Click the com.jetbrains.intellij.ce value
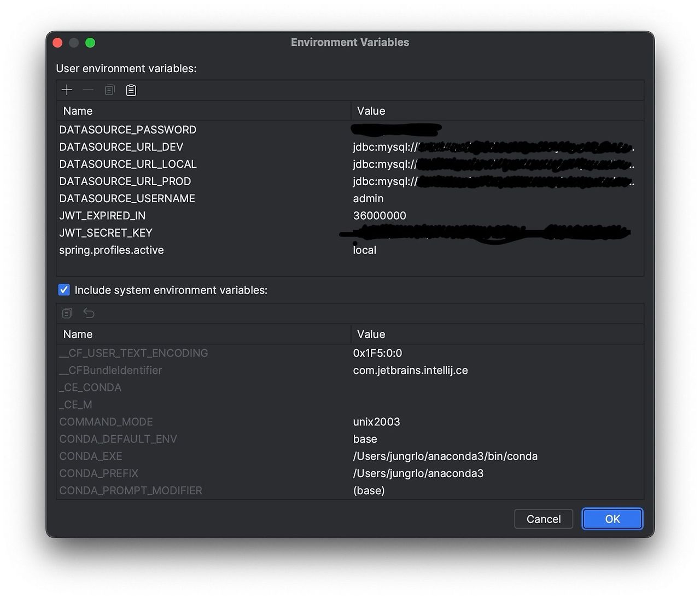Screen dimensions: 700x598 click(x=411, y=370)
